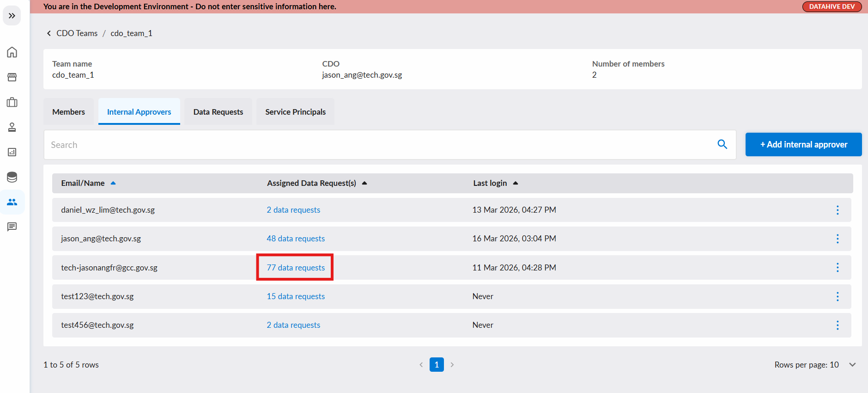Open row actions menu for test456@tech.gov.sg
The height and width of the screenshot is (393, 868).
click(x=838, y=325)
